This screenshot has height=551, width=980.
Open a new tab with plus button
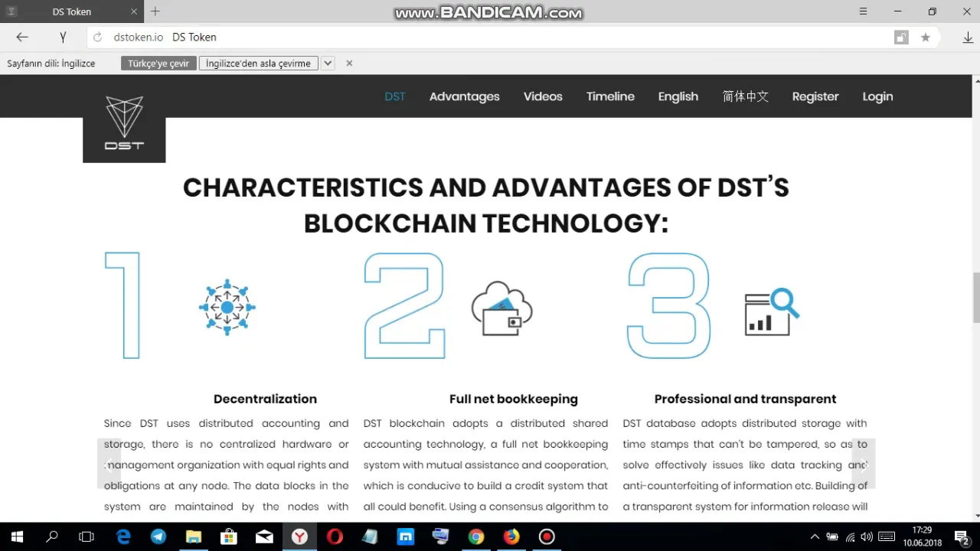pyautogui.click(x=155, y=11)
